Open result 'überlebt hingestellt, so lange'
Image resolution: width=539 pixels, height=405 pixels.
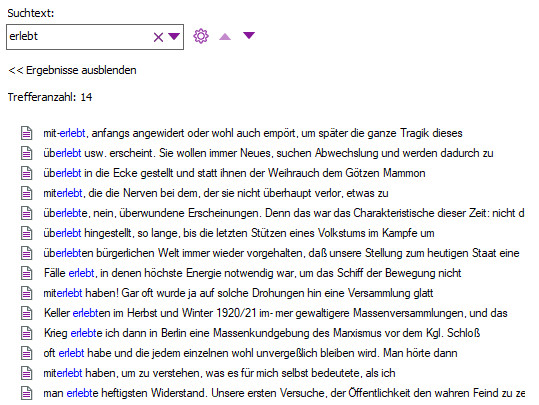(x=239, y=233)
